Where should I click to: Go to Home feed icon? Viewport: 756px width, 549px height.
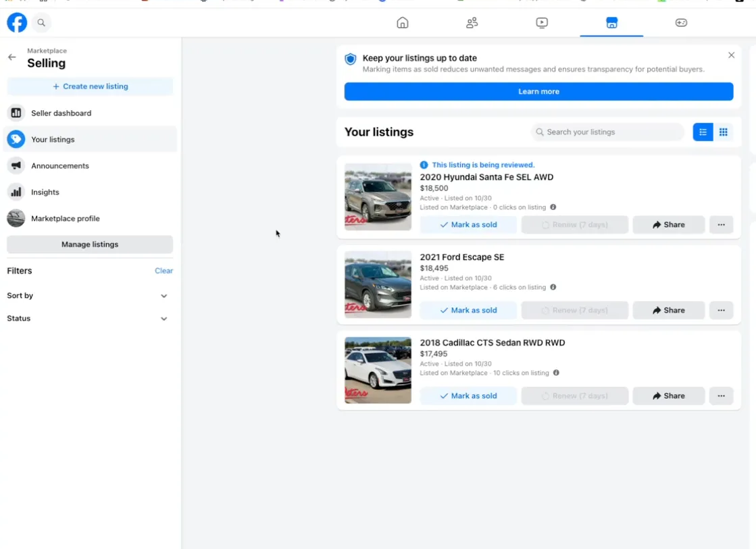point(403,23)
